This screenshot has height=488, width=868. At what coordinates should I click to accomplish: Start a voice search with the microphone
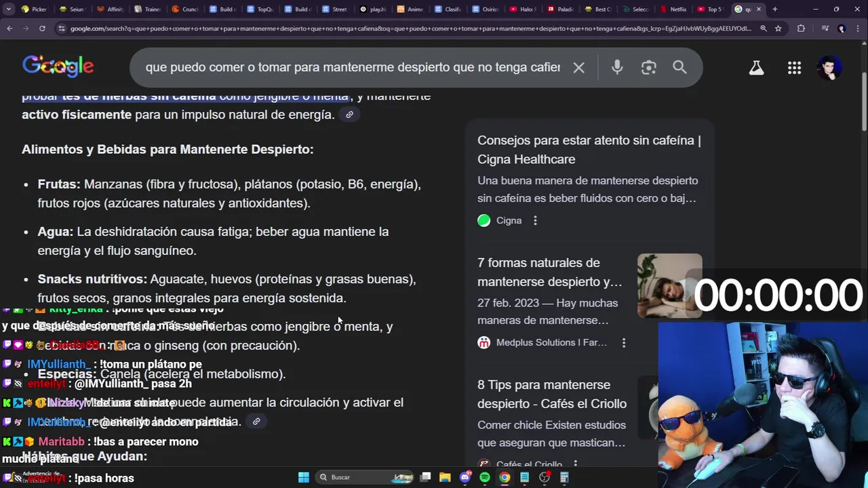point(617,68)
